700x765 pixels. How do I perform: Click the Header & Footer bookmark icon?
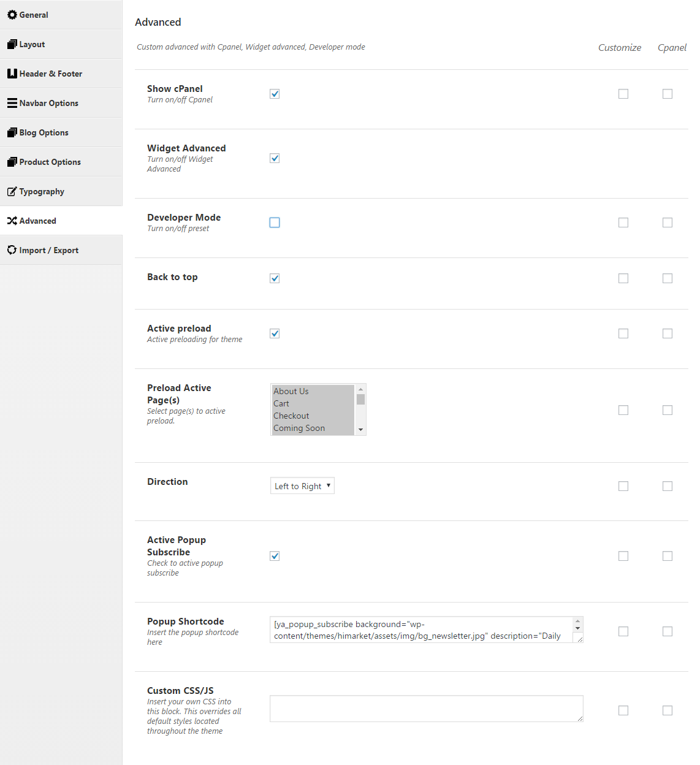(x=12, y=74)
